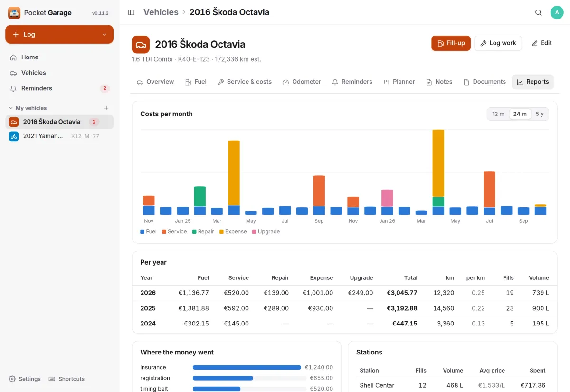570x392 pixels.
Task: Open the Documents tab
Action: [x=484, y=82]
